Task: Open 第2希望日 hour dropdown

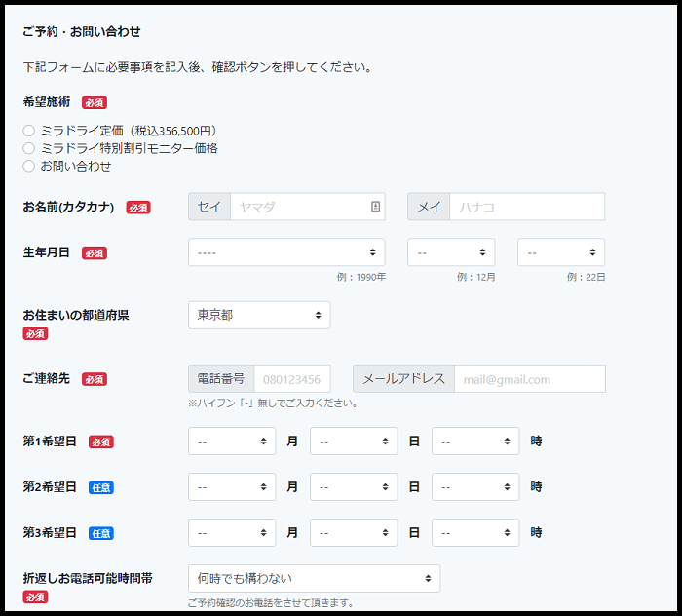Action: point(475,486)
